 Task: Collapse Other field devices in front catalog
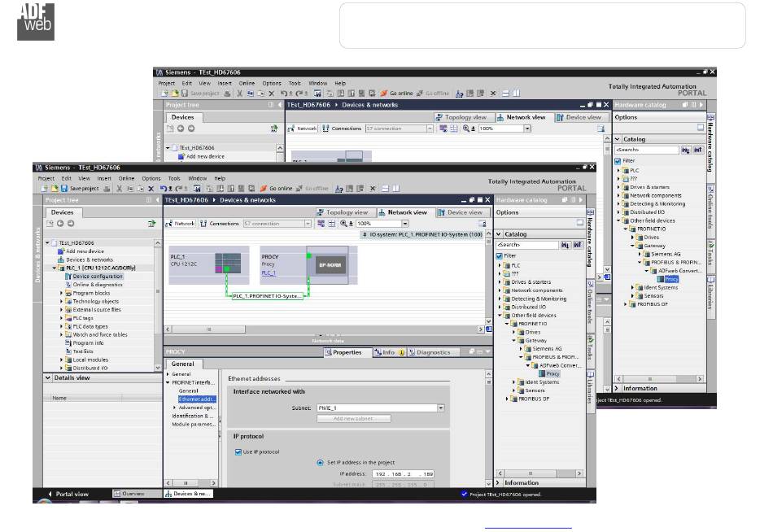(x=500, y=315)
